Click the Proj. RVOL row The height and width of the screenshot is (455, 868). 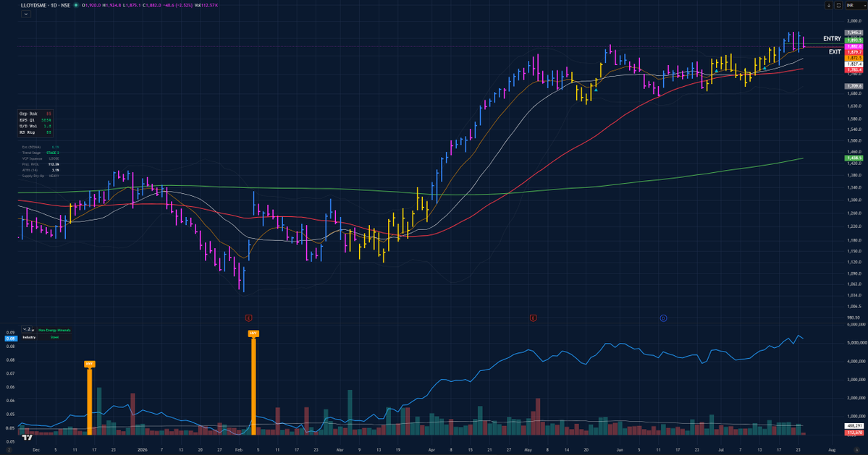[x=41, y=164]
